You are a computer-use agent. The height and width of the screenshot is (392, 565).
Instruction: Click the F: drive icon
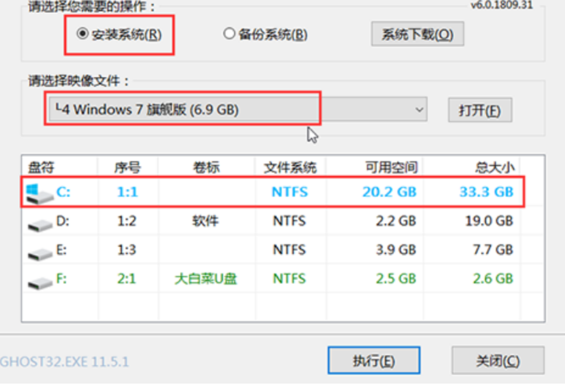click(40, 283)
